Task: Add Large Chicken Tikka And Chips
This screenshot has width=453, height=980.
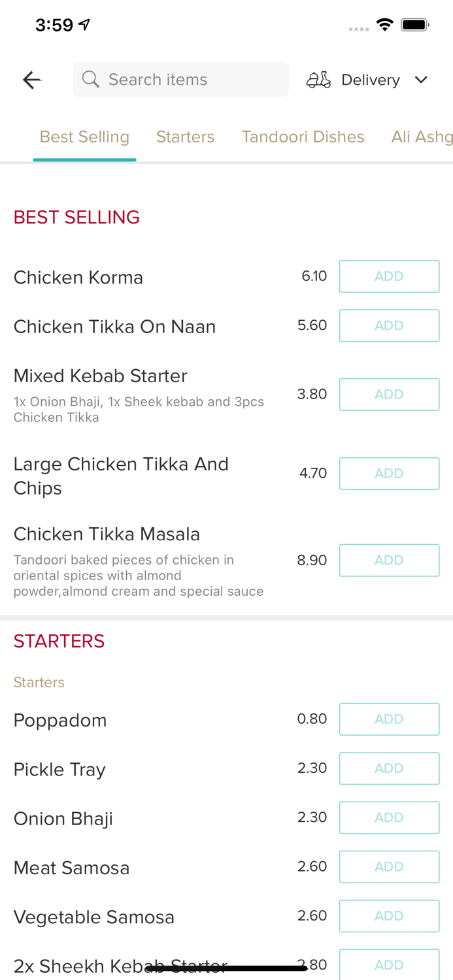Action: tap(389, 474)
